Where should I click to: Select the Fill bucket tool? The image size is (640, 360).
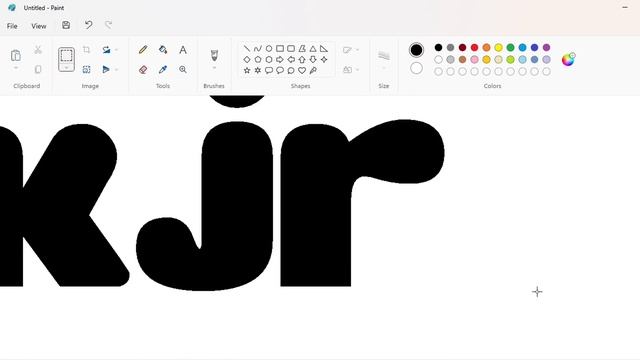coord(163,50)
